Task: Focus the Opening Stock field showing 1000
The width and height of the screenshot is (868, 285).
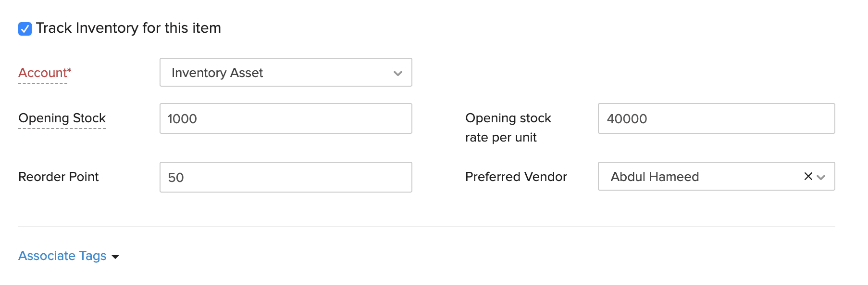Action: tap(285, 119)
